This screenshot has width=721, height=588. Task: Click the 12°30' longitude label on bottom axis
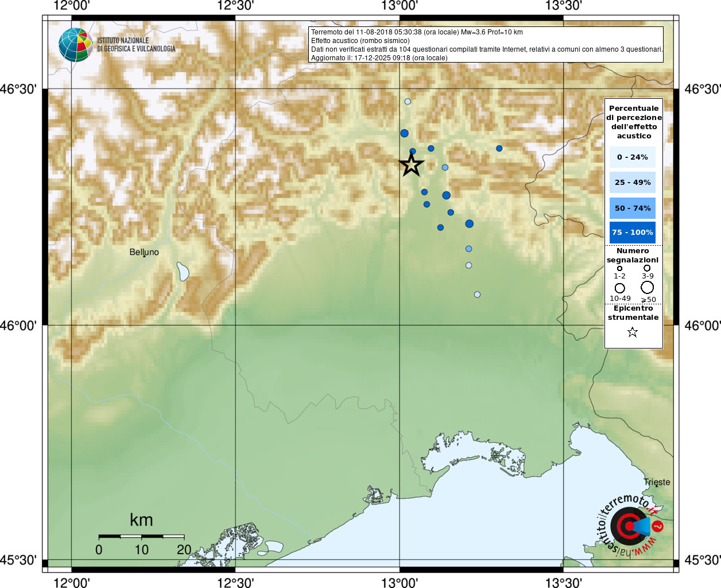click(235, 582)
